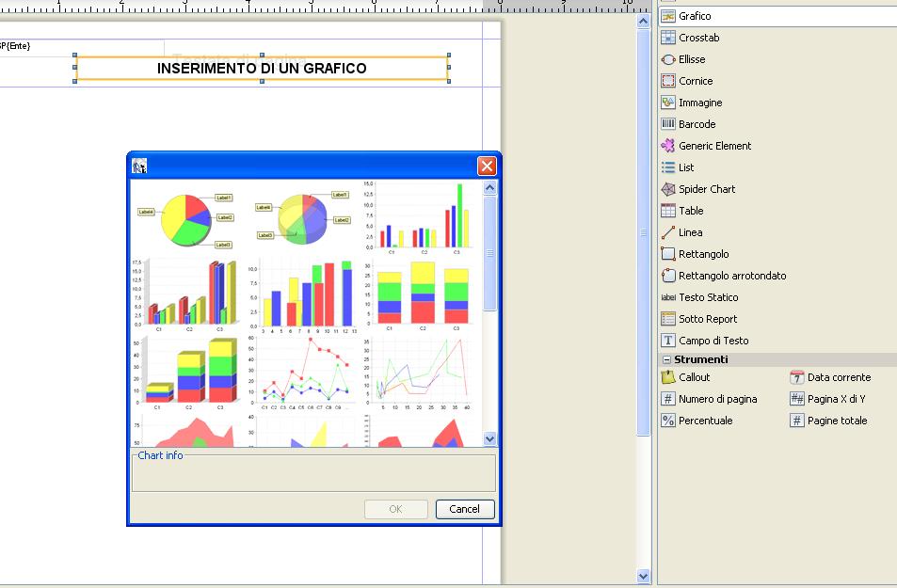Select the Callout tool icon
This screenshot has height=588, width=897.
click(x=668, y=377)
